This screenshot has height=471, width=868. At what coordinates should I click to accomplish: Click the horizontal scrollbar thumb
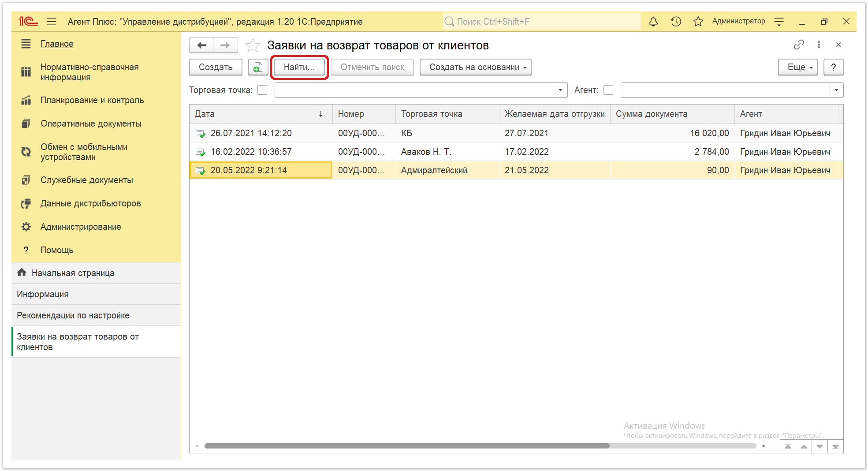[407, 446]
